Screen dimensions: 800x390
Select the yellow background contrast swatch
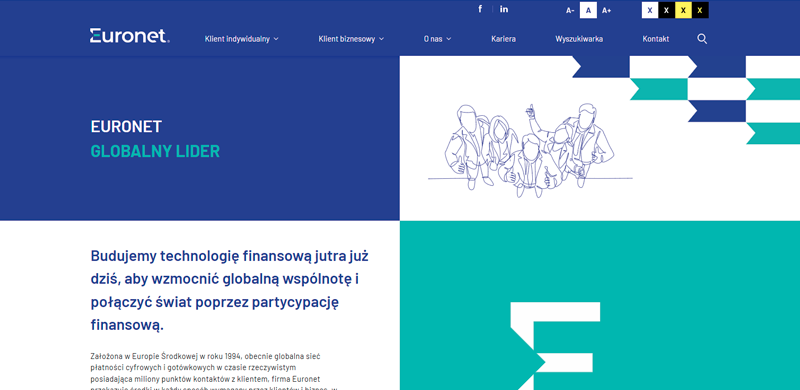click(683, 10)
